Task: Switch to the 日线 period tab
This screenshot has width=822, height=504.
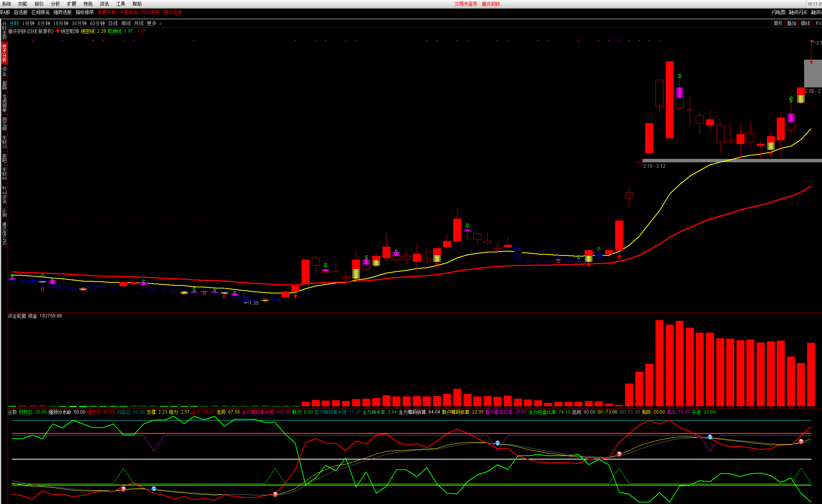Action: [113, 23]
